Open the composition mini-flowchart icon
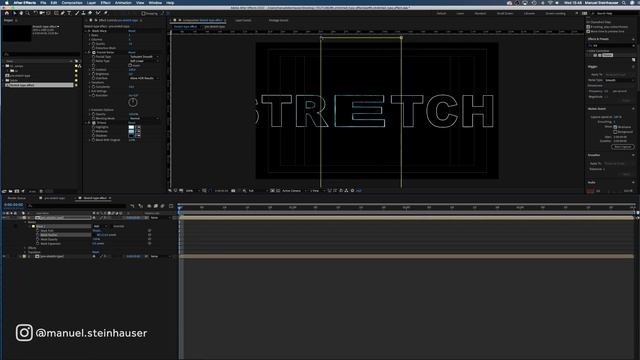The image size is (640, 360). click(132, 206)
